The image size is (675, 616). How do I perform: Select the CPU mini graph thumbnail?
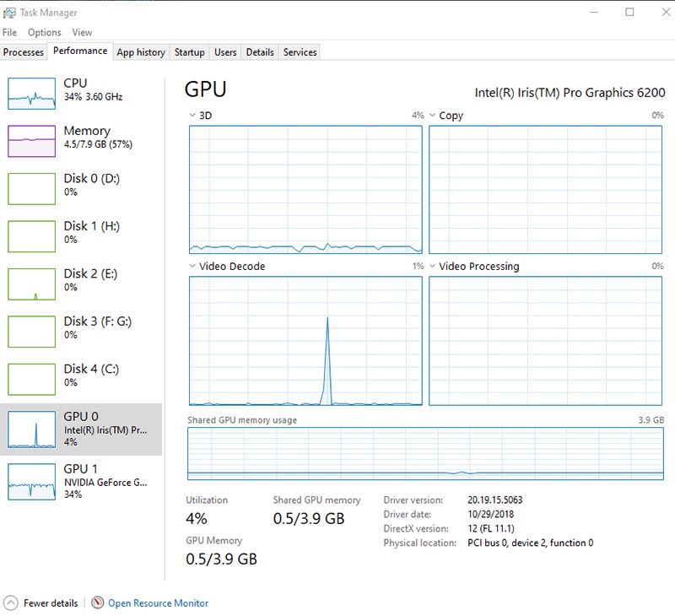[31, 93]
